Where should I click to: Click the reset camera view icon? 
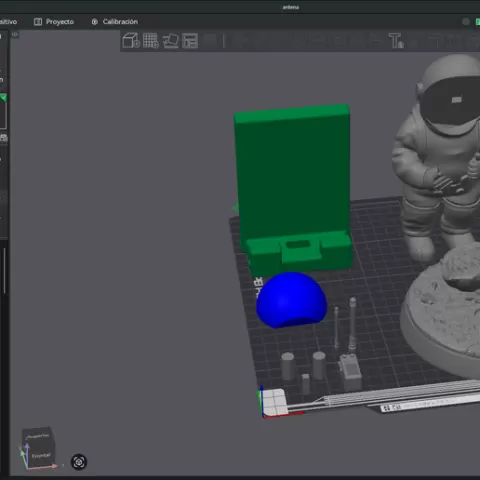[x=79, y=462]
